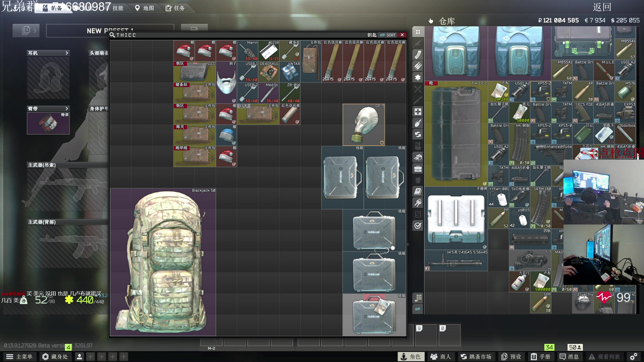Filter stash by grenade icon
This screenshot has width=644, height=362.
[418, 123]
